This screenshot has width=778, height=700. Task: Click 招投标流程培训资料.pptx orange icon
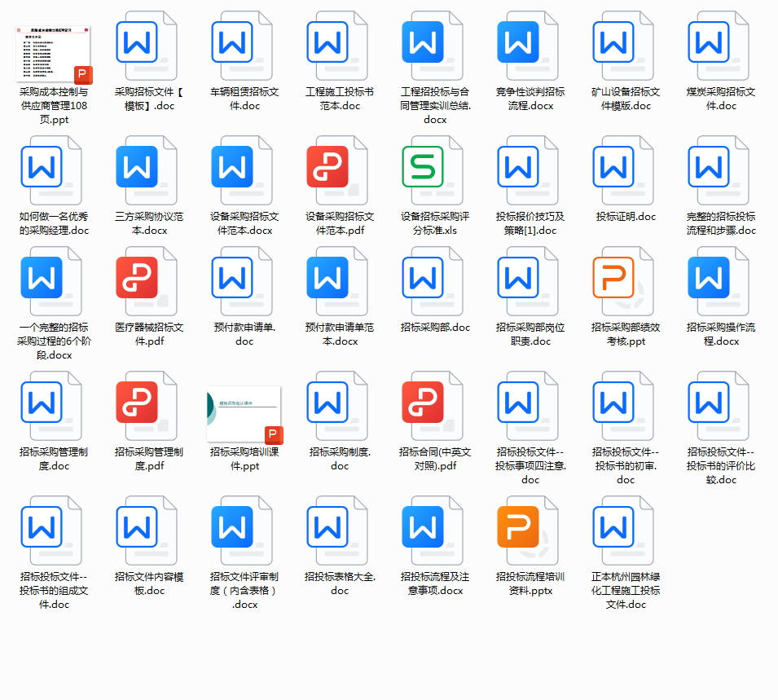[528, 531]
